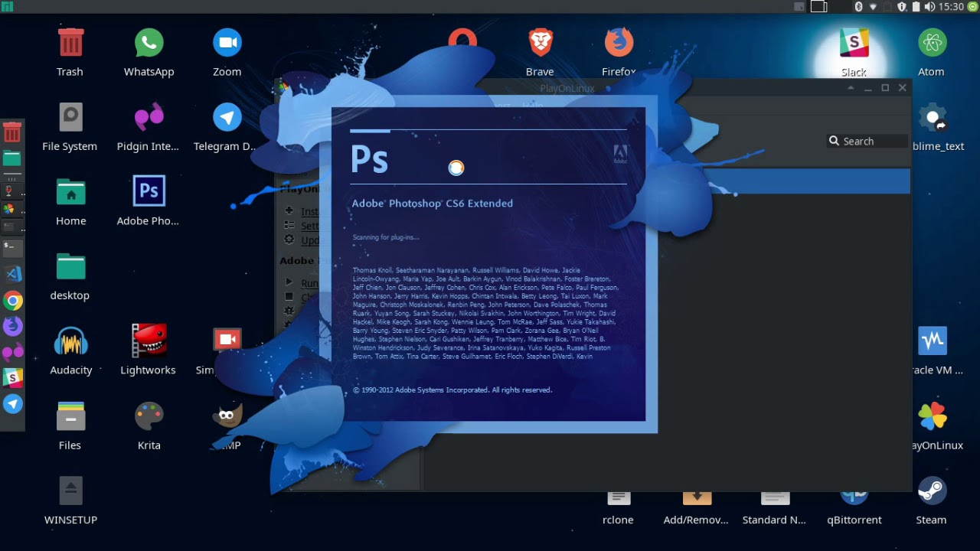Click the stop icon in the PlayOnLinux sidebar
The image size is (980, 551).
[290, 297]
